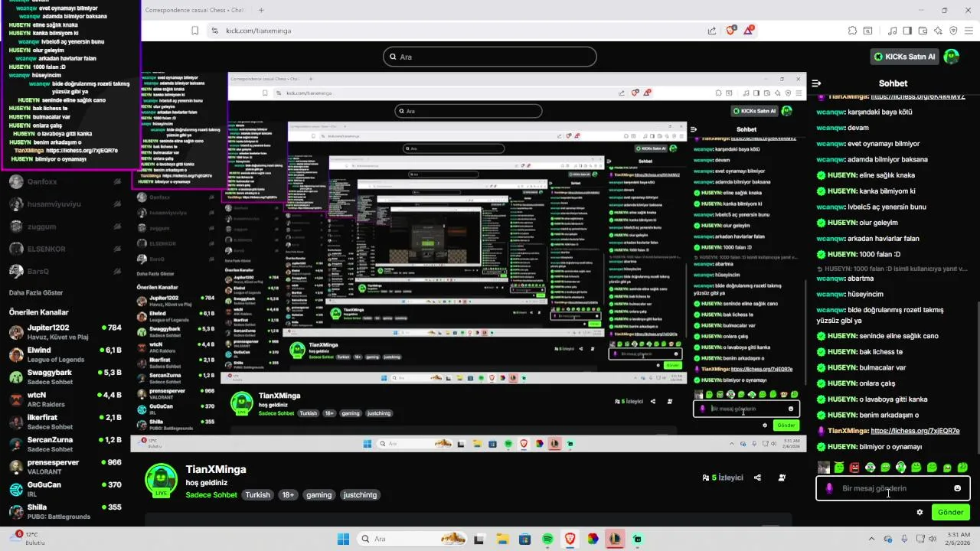This screenshot has width=980, height=551.
Task: Share this page using address bar share icon
Action: click(712, 31)
